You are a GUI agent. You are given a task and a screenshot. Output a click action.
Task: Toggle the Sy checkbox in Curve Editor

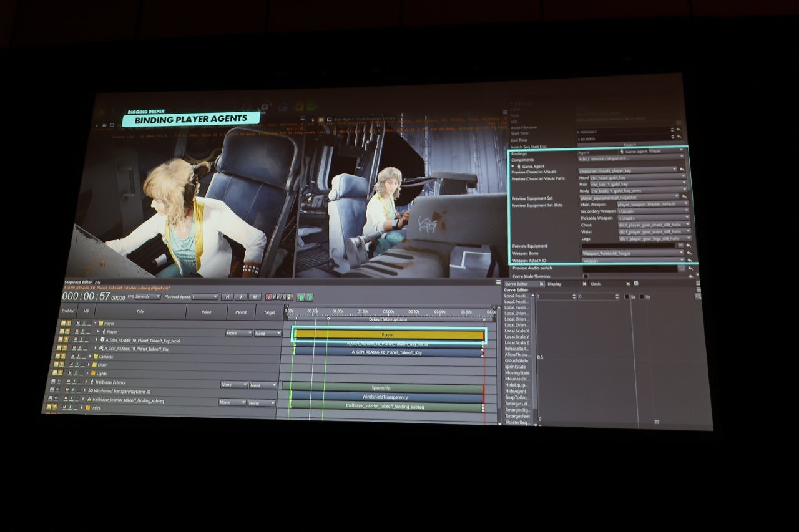click(640, 297)
